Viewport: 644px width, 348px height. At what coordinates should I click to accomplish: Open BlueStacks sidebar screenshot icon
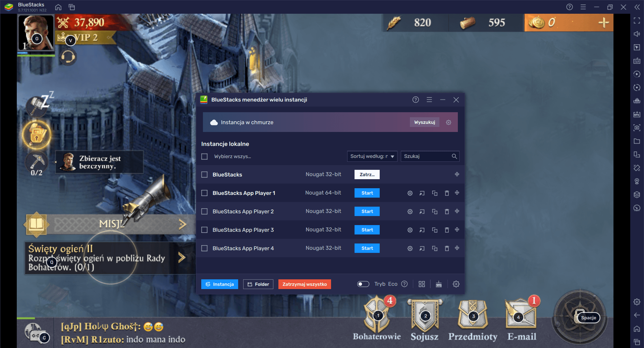637,128
